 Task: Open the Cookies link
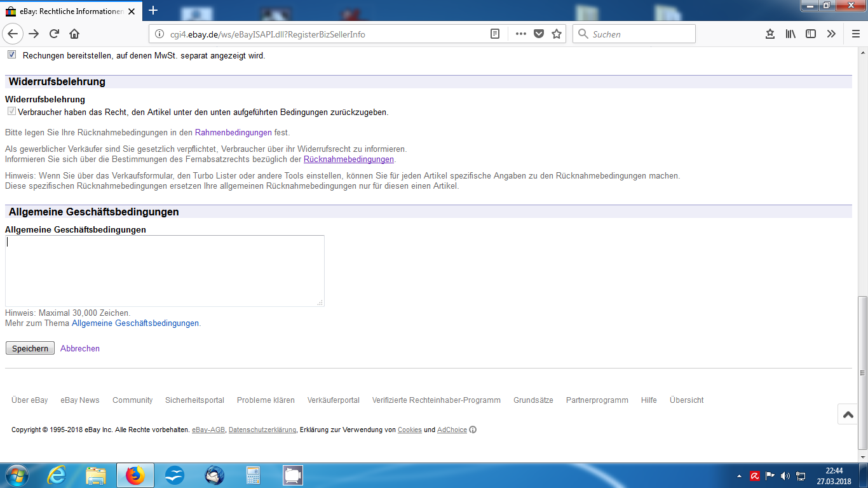(x=410, y=430)
